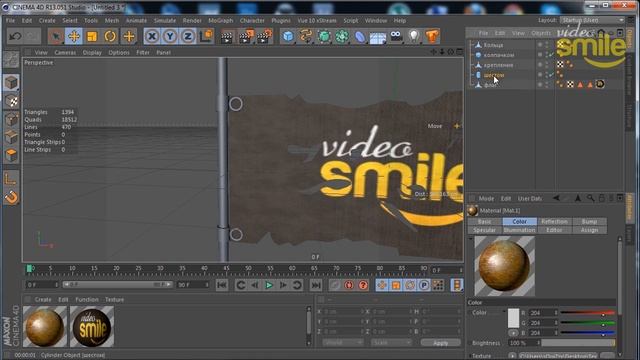The image size is (640, 360).
Task: Click the Apply coordinates button
Action: [441, 343]
